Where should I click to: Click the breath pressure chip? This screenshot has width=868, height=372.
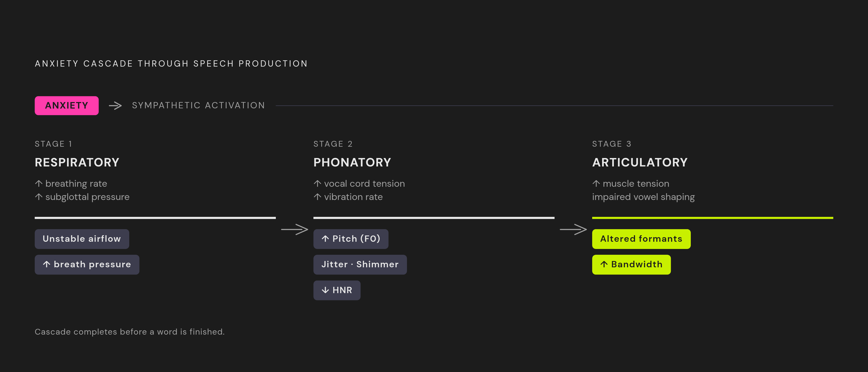pos(87,264)
